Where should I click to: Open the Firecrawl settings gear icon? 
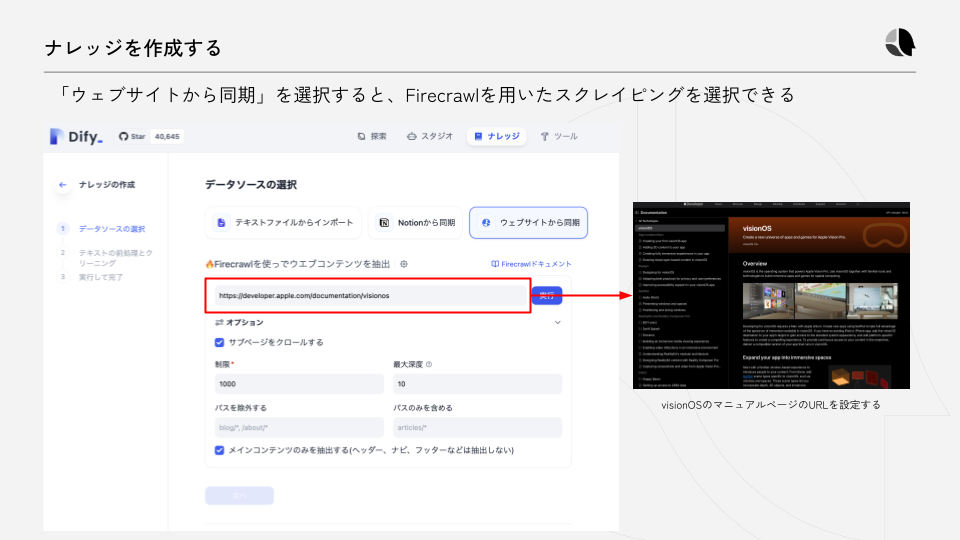point(403,264)
